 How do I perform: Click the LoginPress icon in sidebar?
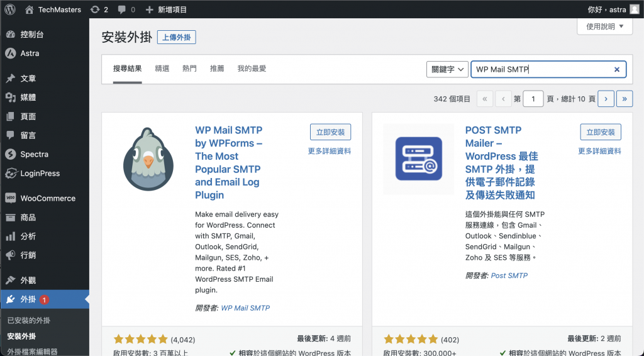[11, 173]
